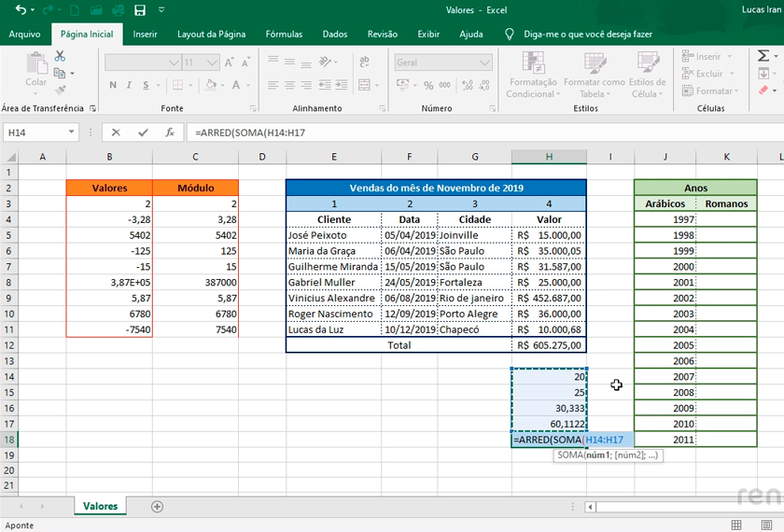
Task: Select the Total cell R$ 605.275,00
Action: tap(549, 345)
